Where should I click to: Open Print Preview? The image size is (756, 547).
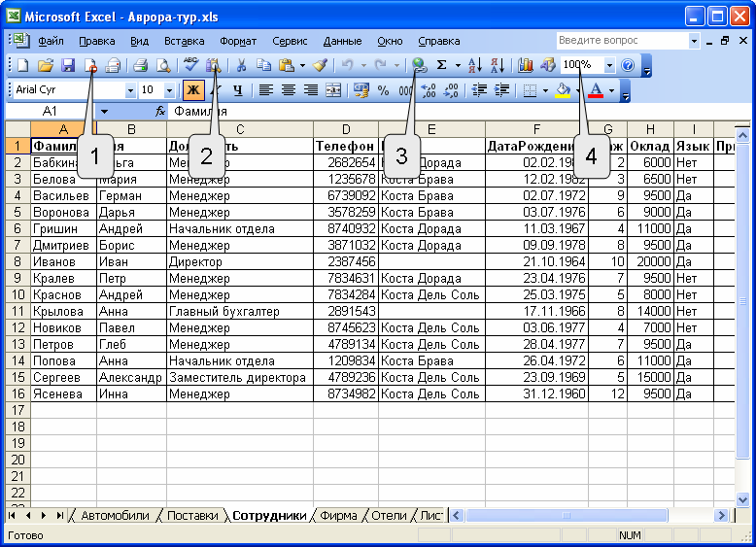pyautogui.click(x=163, y=65)
